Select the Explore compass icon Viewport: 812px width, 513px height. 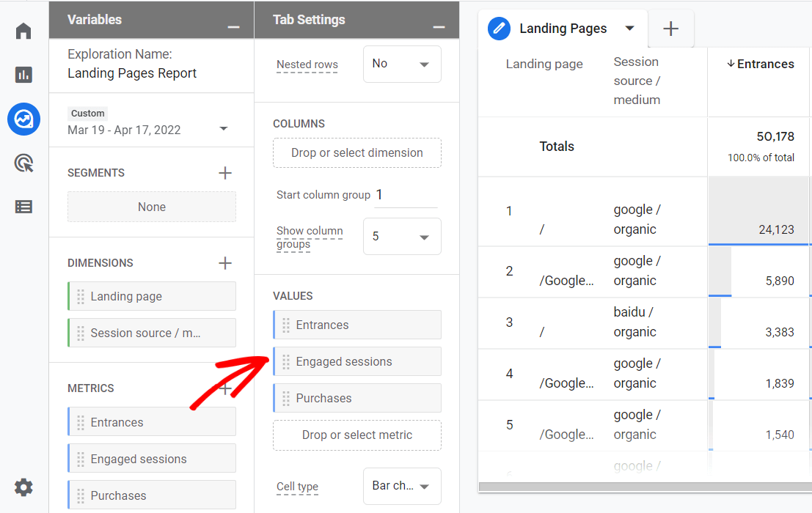pos(23,119)
